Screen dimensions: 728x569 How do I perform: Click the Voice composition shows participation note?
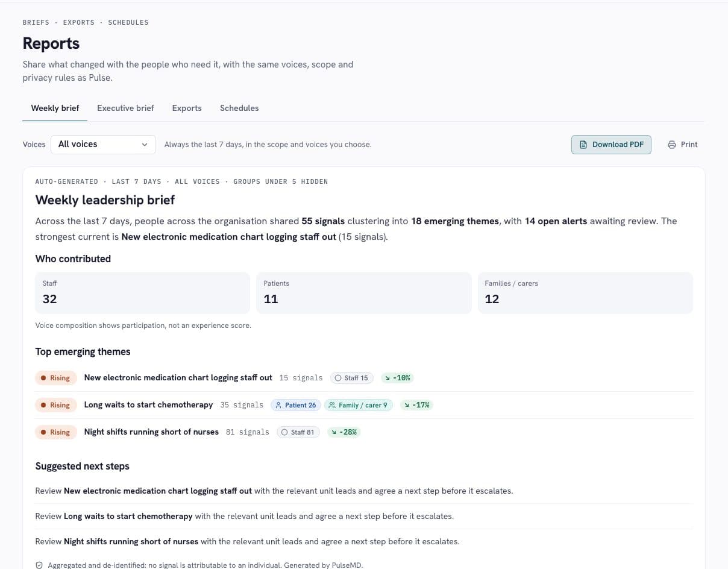[x=143, y=325]
